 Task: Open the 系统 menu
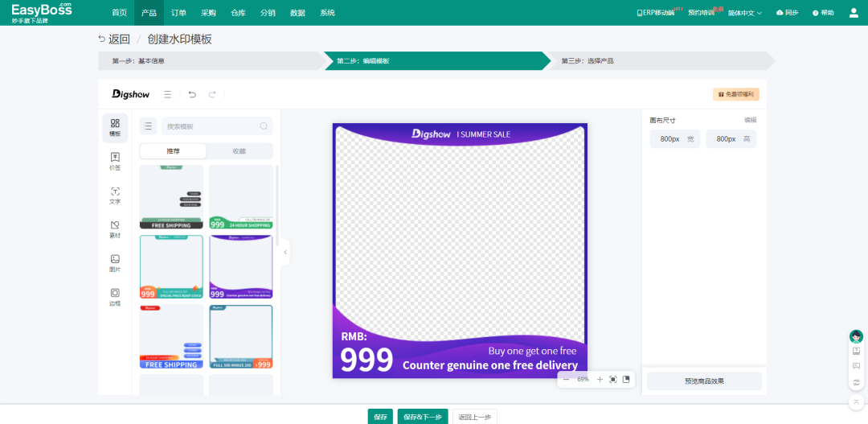click(x=328, y=13)
